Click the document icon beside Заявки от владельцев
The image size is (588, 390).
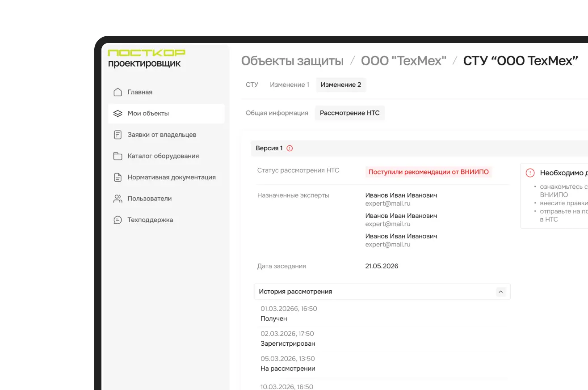coord(118,135)
